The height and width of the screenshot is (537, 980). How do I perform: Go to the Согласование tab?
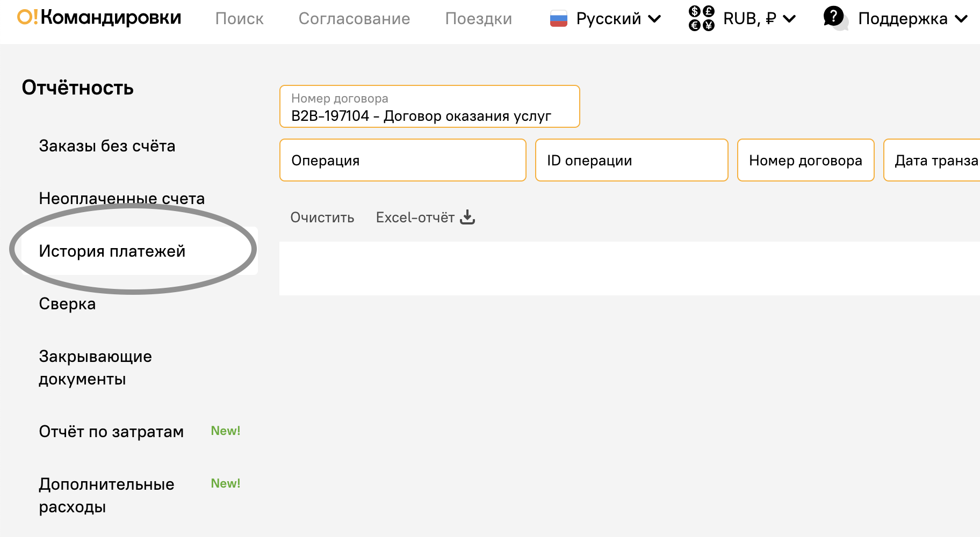(x=354, y=19)
